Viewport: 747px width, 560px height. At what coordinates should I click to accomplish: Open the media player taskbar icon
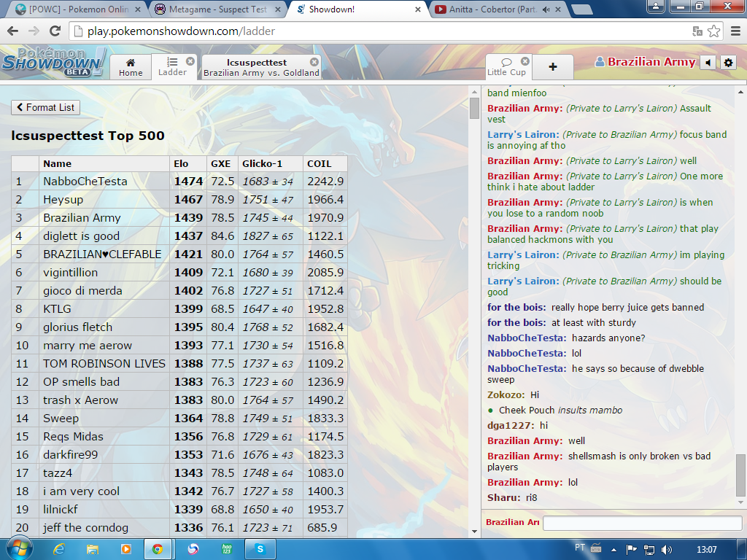tap(125, 549)
